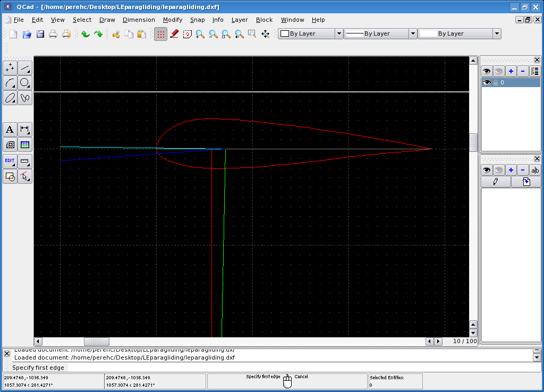544x392 pixels.
Task: Copy selection using copy icon
Action: [x=129, y=33]
